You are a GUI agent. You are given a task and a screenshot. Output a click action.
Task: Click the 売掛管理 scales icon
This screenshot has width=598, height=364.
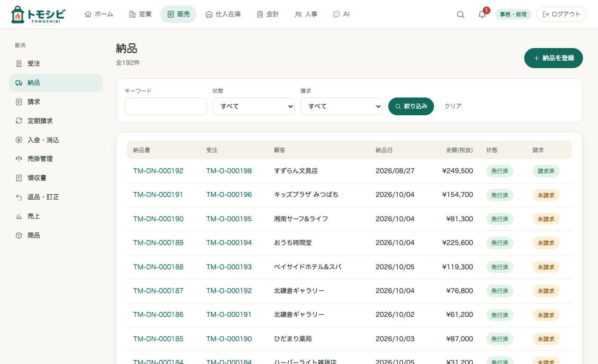click(19, 159)
